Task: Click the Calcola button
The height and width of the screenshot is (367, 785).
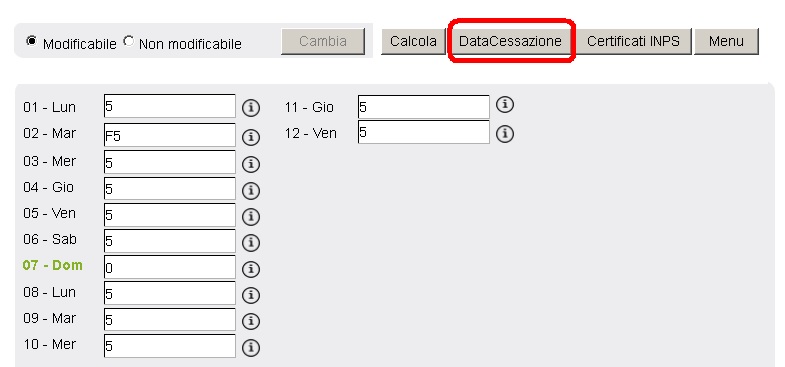Action: coord(413,41)
